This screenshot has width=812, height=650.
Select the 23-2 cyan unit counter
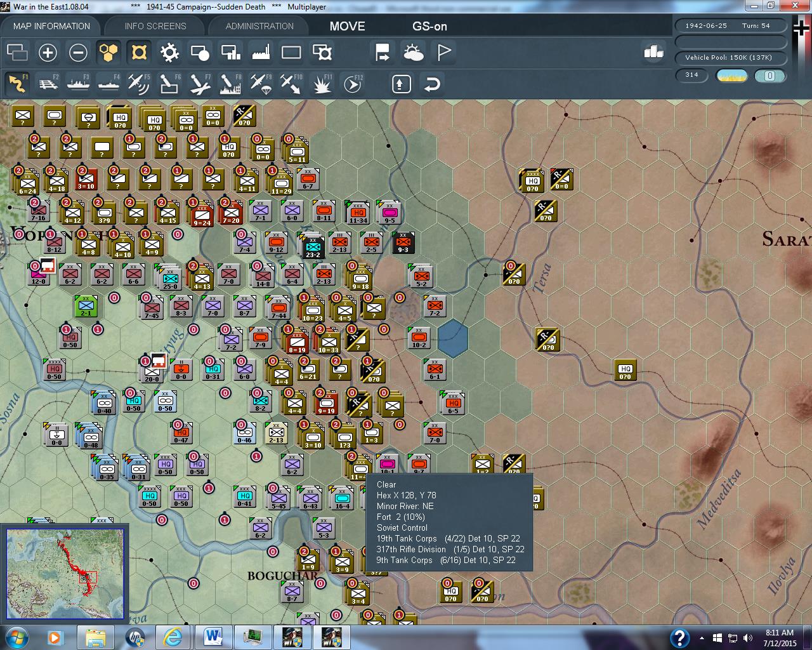click(311, 246)
